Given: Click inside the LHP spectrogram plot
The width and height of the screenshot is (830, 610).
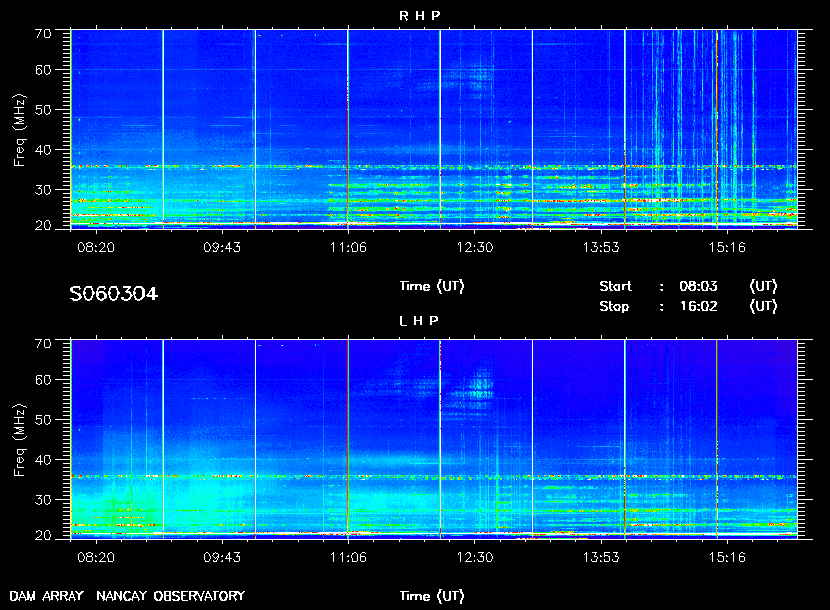Looking at the screenshot, I should coord(434,439).
